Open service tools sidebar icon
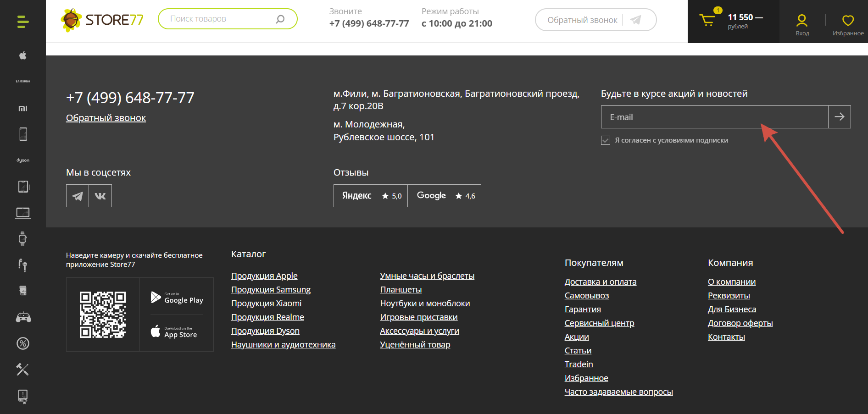The width and height of the screenshot is (868, 414). click(x=23, y=370)
